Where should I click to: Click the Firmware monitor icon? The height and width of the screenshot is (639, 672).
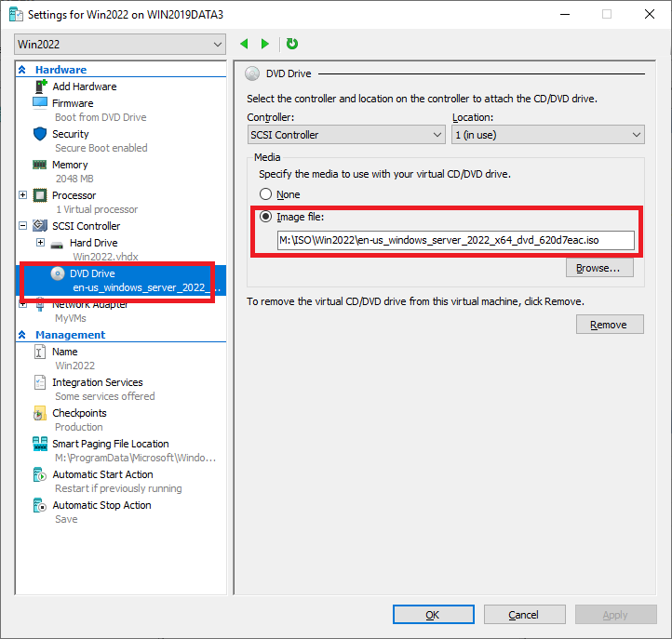click(x=40, y=103)
